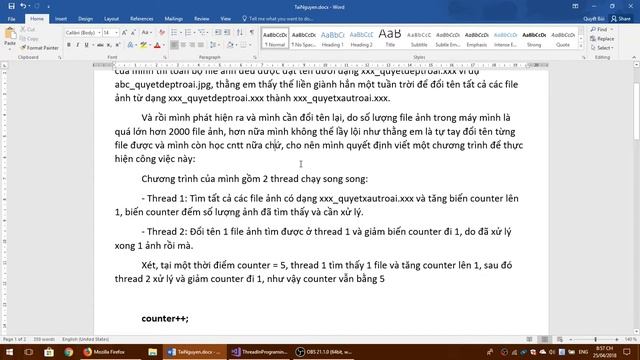Screen dimensions: 640x360
Task: Toggle Show/Hide paragraph marks
Action: 252,32
